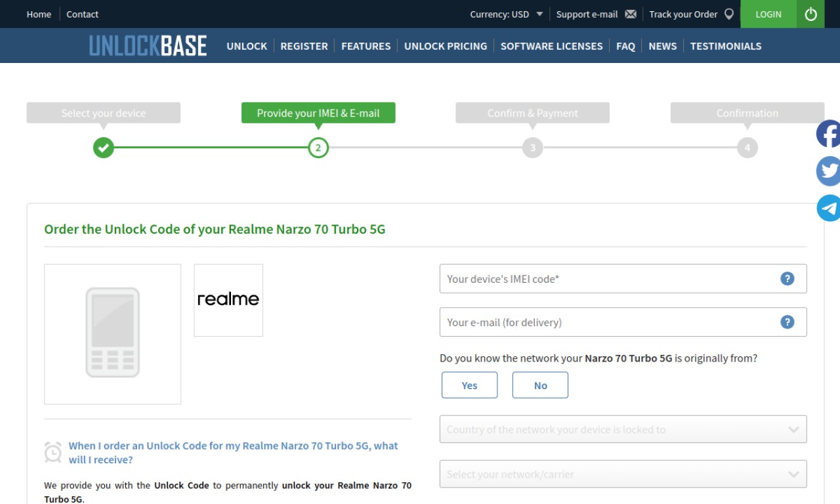The image size is (840, 504).
Task: Click the Confirmation step tab
Action: click(x=747, y=113)
